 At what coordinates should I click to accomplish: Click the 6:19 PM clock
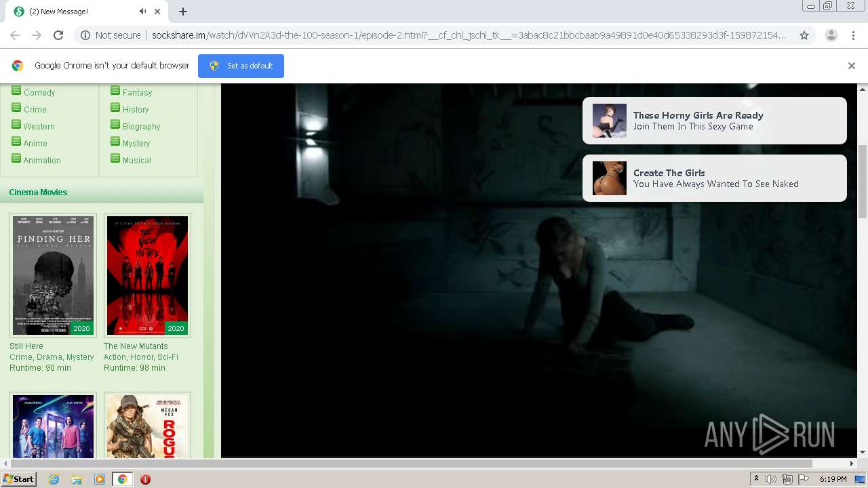click(x=833, y=479)
